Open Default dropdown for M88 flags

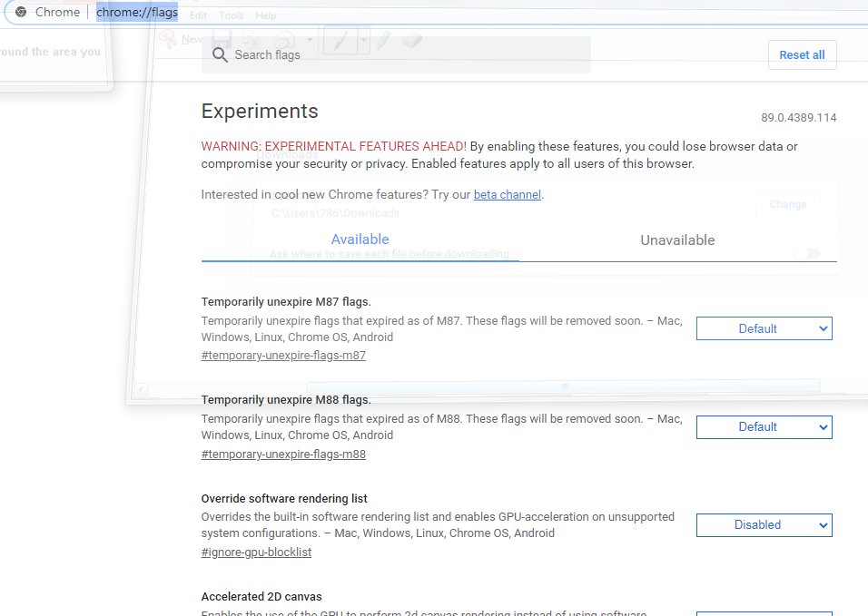click(x=764, y=427)
